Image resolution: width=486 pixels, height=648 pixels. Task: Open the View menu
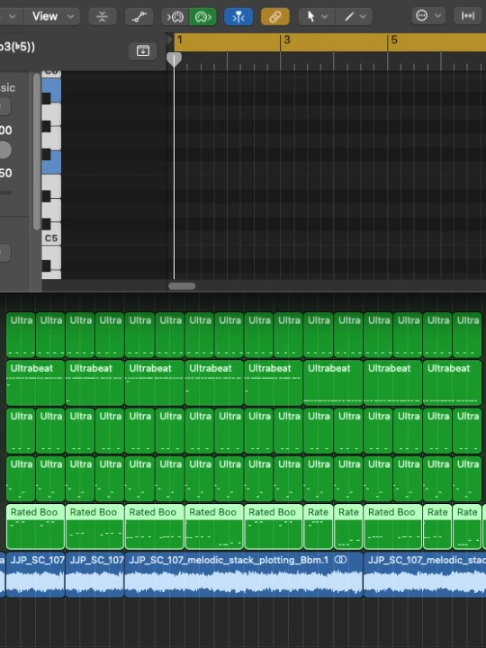(50, 17)
